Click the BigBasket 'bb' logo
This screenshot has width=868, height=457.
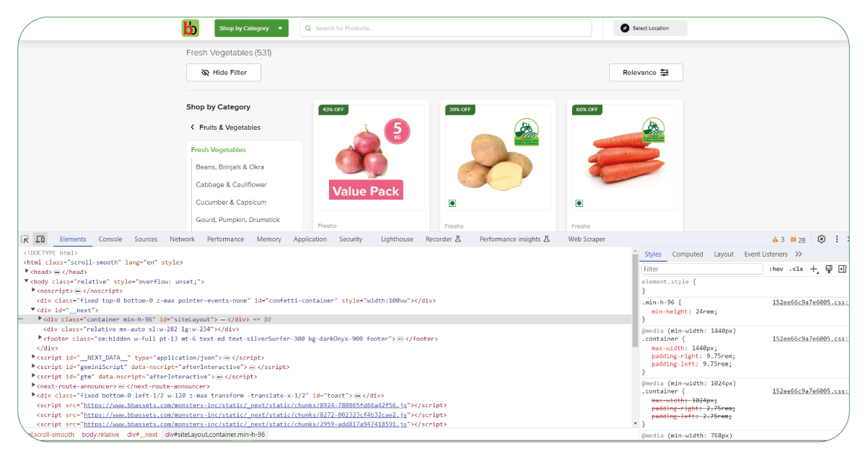point(190,28)
